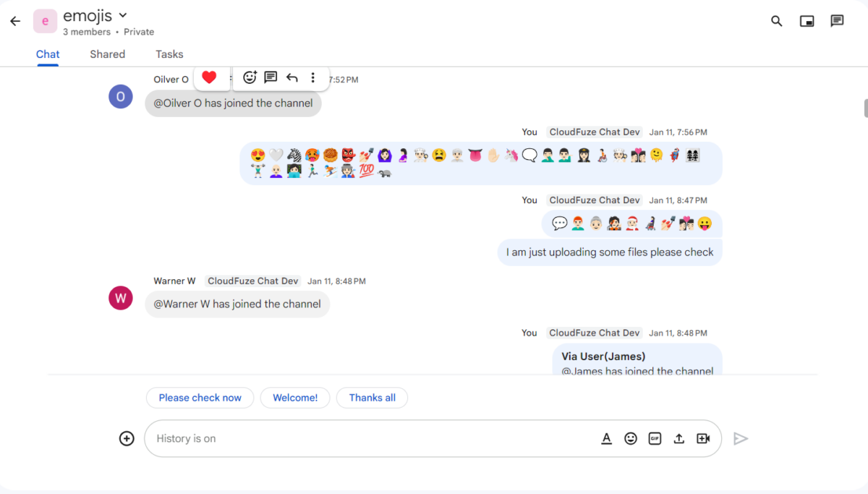Open the search icon in the top bar
This screenshot has height=494, width=868.
pyautogui.click(x=776, y=21)
